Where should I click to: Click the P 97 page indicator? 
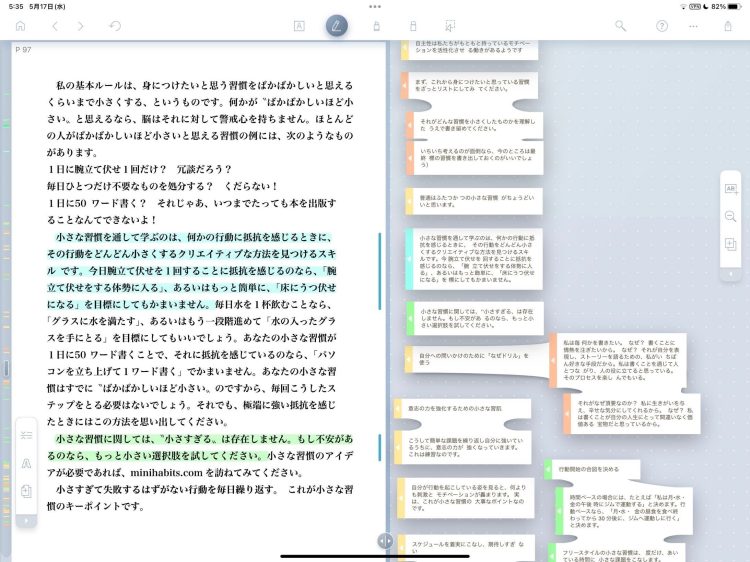point(23,49)
